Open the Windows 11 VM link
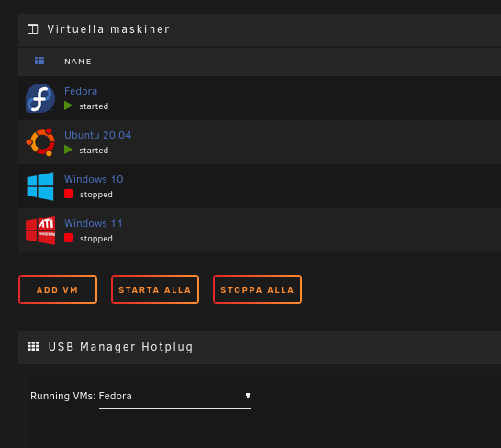 click(94, 223)
